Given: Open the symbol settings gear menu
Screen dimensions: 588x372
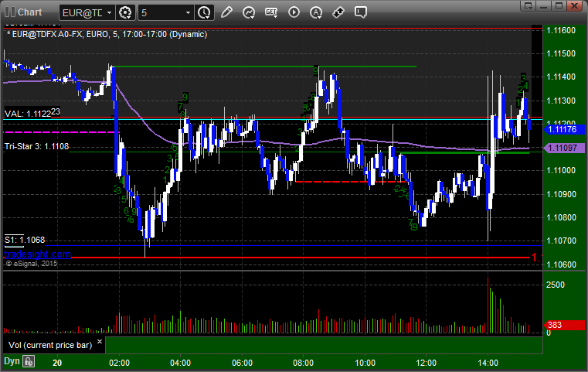Looking at the screenshot, I should [125, 13].
